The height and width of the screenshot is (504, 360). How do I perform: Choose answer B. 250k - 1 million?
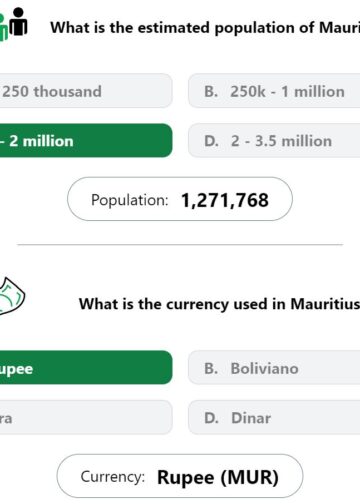(274, 91)
